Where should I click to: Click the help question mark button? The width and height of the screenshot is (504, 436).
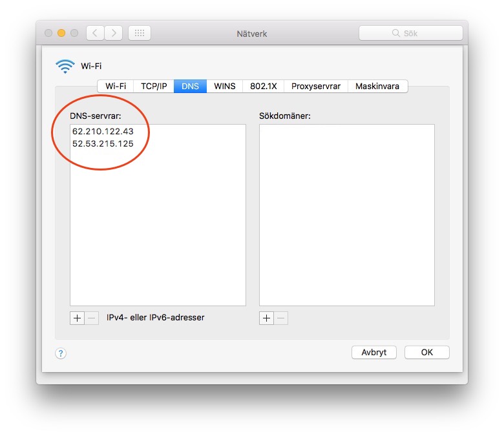pyautogui.click(x=61, y=353)
